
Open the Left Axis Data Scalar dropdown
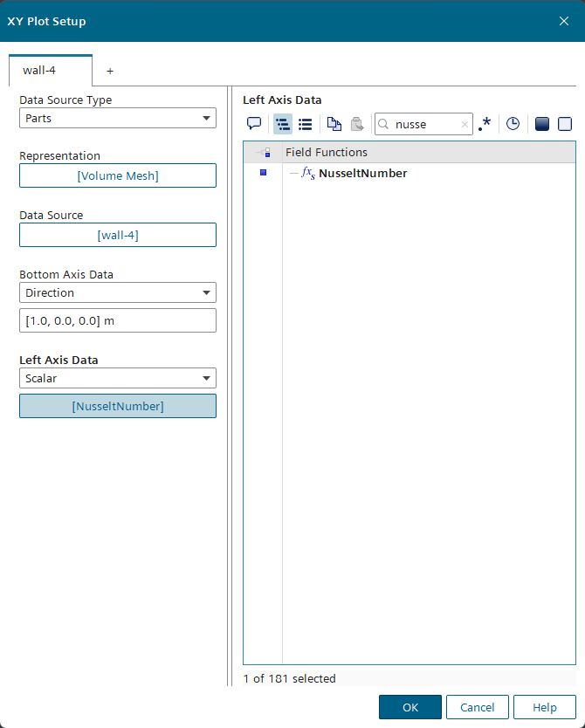[x=118, y=378]
